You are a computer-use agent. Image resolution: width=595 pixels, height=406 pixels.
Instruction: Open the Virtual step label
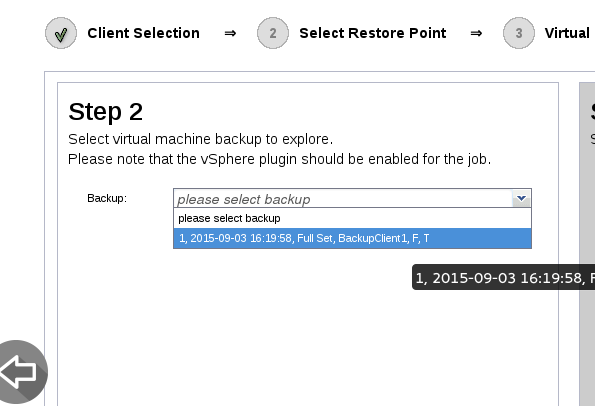point(568,33)
